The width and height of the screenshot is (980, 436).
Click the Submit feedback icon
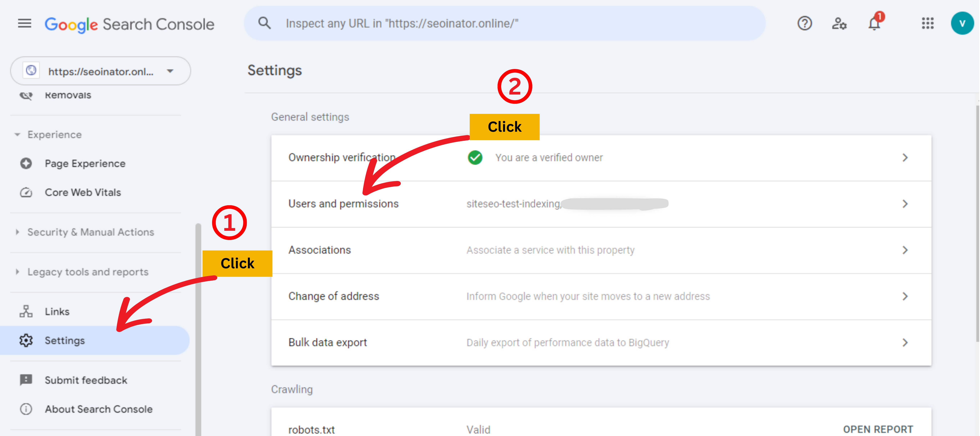[26, 380]
